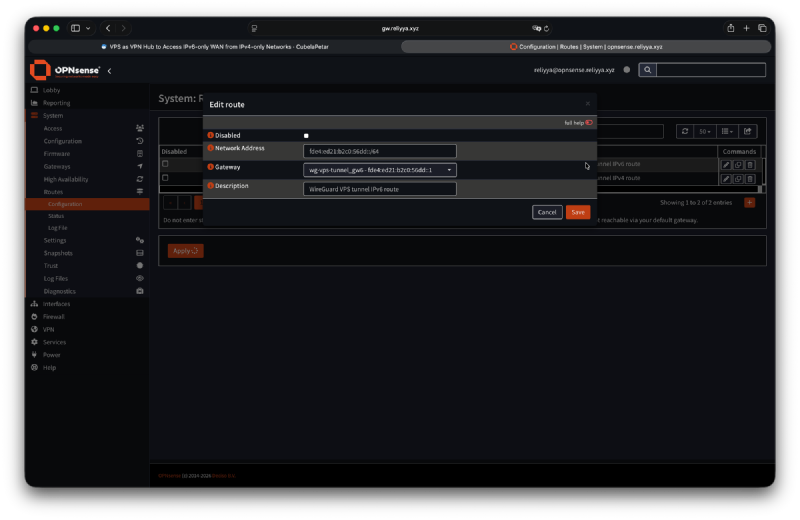Clone the IPv4 route entry
Image resolution: width=800 pixels, height=520 pixels.
738,179
